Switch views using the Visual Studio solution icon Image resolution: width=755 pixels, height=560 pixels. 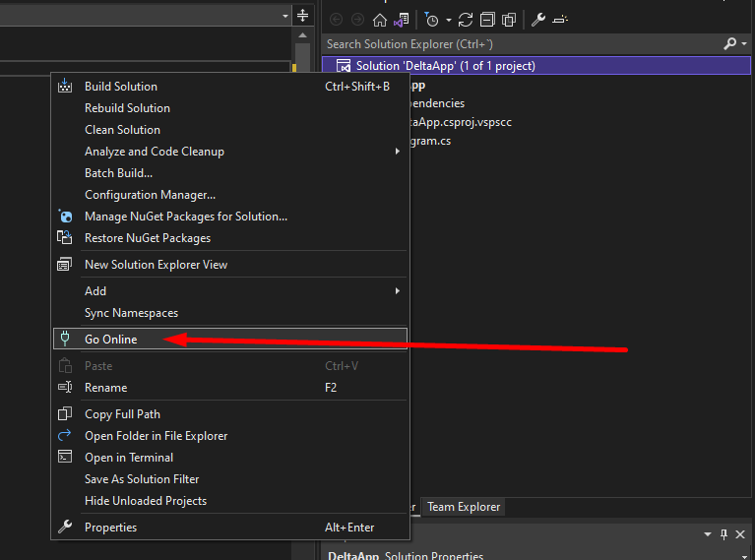(x=401, y=20)
